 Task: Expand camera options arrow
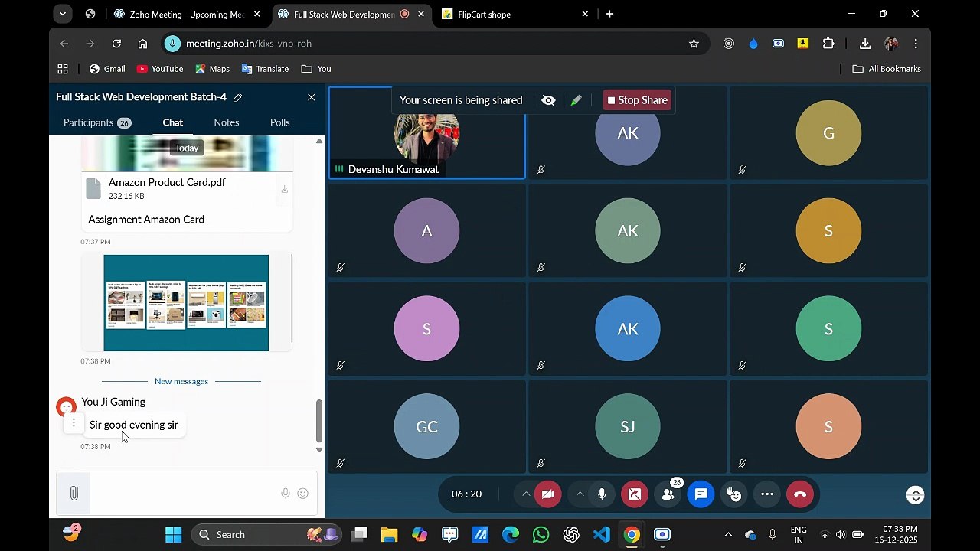tap(526, 494)
